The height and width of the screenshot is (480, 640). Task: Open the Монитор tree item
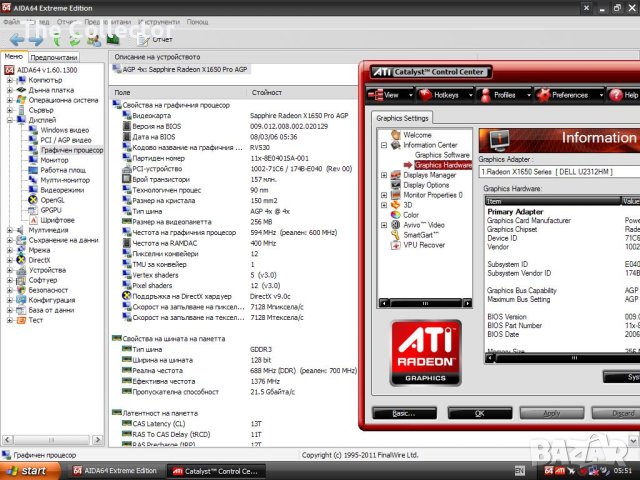coord(54,160)
